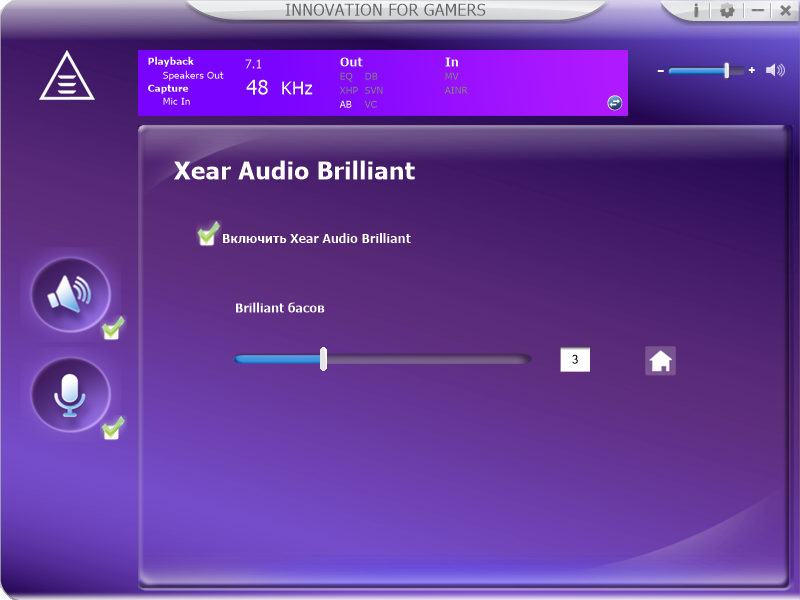Click the Capture heading in status panel

168,88
